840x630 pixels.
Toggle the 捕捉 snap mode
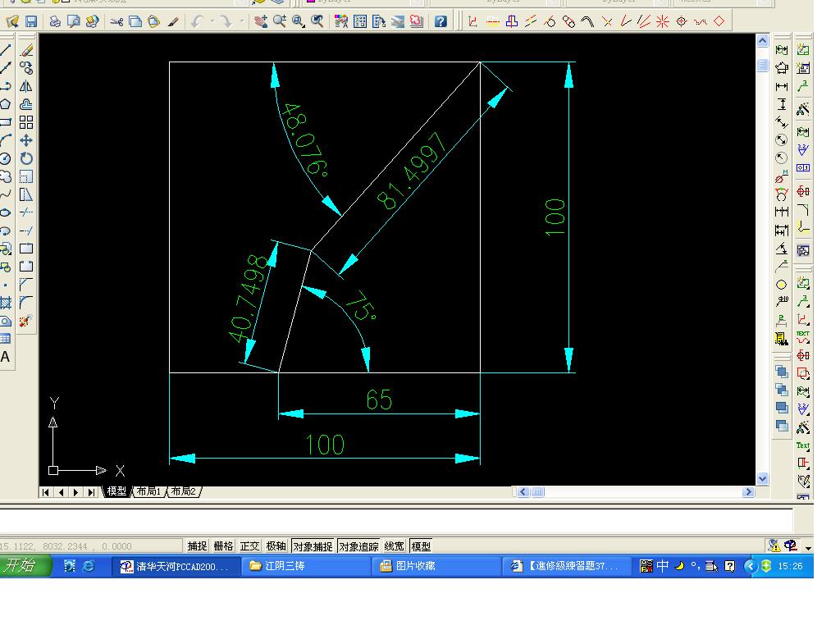pyautogui.click(x=197, y=546)
